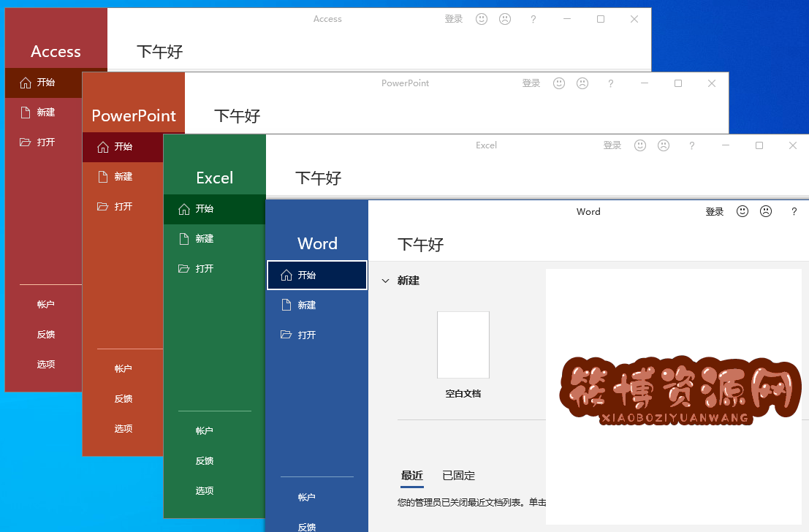Open the help question mark in PowerPoint window
Viewport: 809px width, 532px height.
[610, 83]
